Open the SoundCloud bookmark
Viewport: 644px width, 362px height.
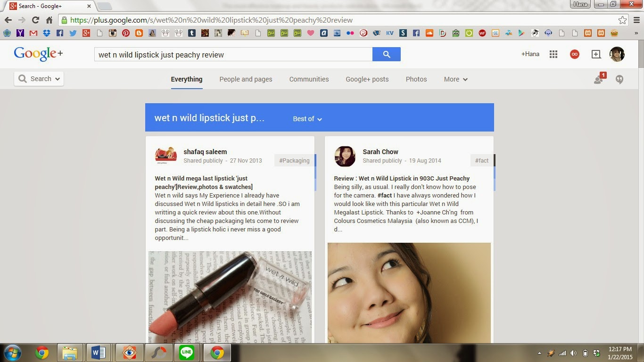pyautogui.click(x=429, y=33)
